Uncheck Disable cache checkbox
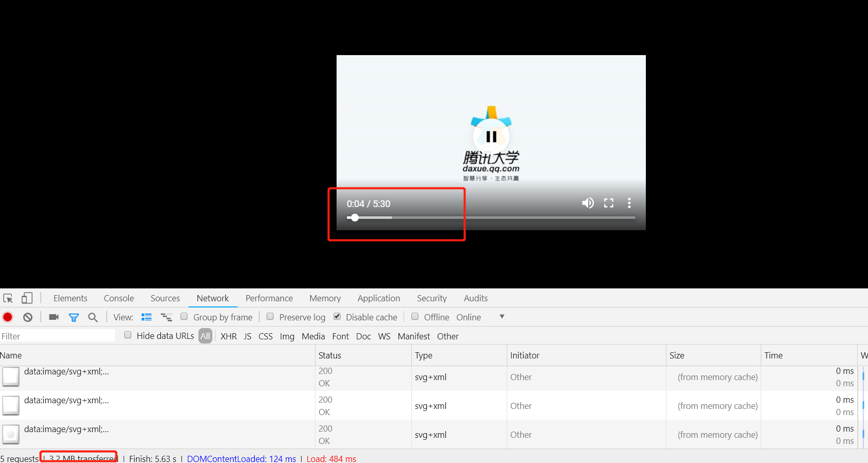Viewport: 868px width, 463px height. click(x=337, y=317)
